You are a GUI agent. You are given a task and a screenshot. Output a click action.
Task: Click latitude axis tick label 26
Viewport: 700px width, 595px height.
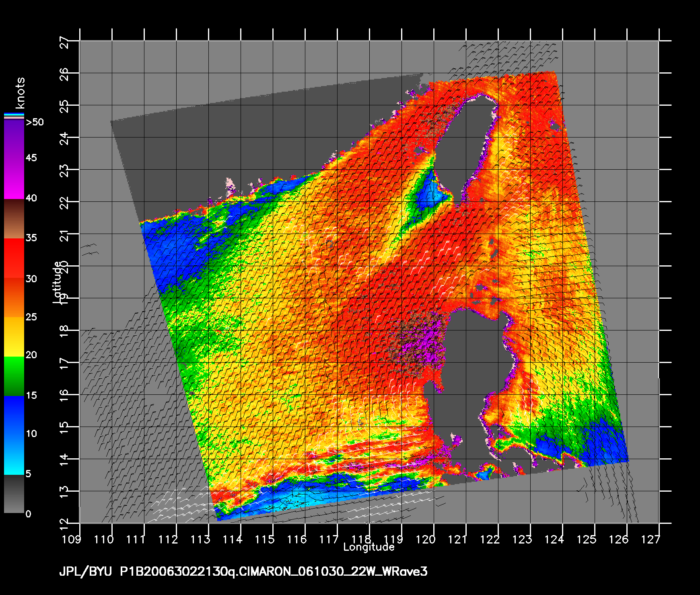(x=64, y=75)
